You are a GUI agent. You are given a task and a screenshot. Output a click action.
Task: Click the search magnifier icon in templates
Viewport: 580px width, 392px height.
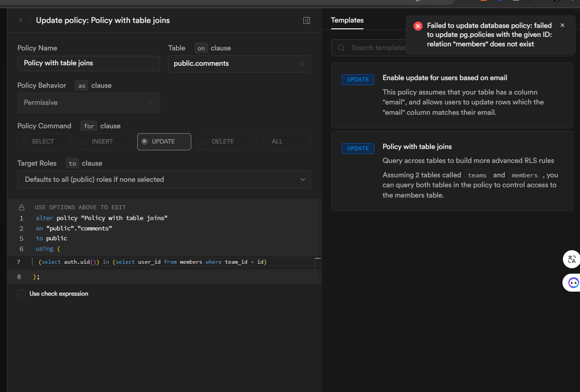coord(342,48)
